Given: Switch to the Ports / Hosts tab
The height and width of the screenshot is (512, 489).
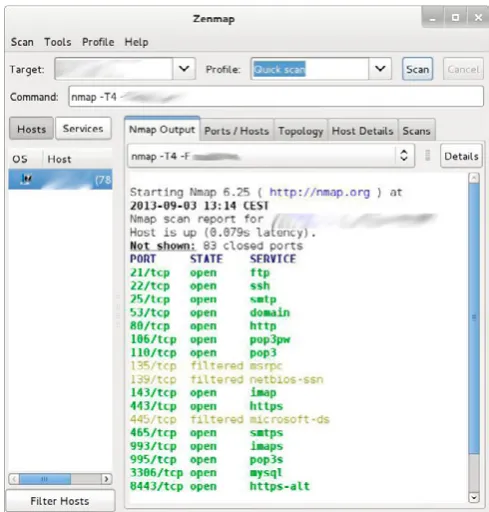Looking at the screenshot, I should (237, 131).
